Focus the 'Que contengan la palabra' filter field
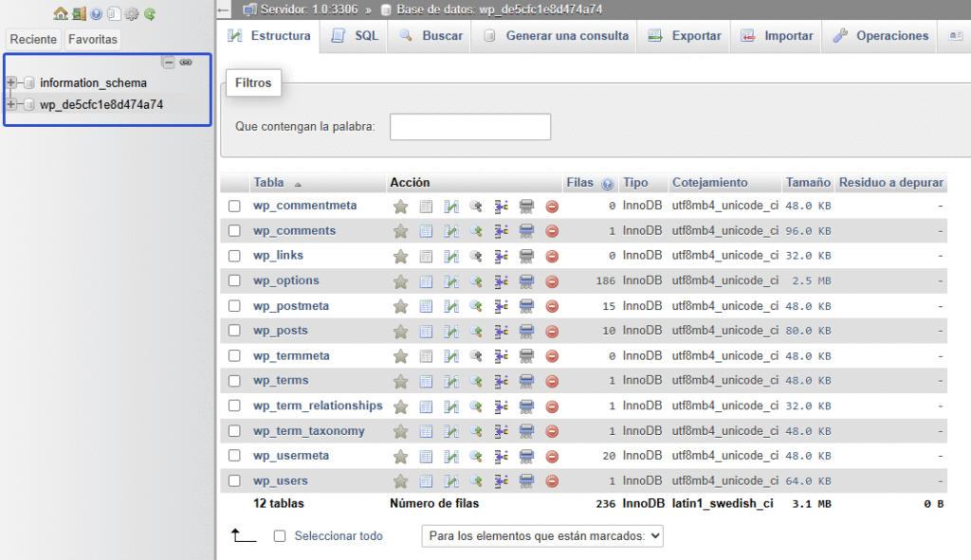971x560 pixels. [x=470, y=126]
